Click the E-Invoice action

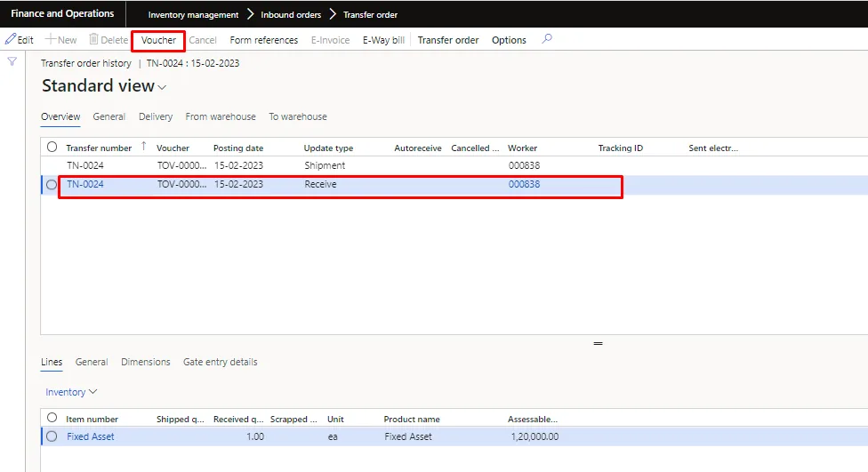[330, 40]
